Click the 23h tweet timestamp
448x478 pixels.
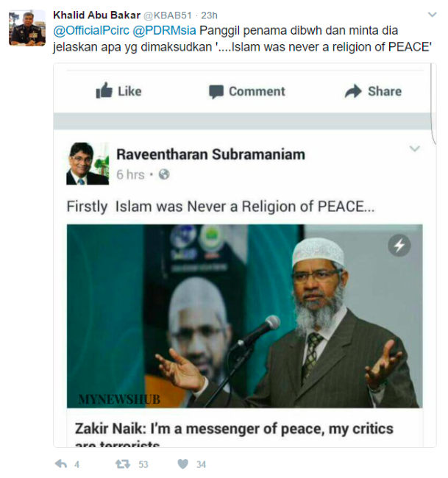209,15
